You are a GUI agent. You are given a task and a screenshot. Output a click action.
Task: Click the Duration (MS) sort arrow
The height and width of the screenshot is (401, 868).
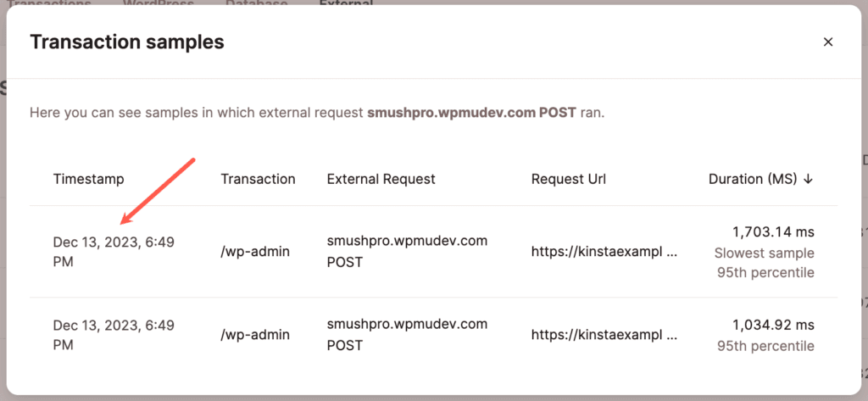(808, 179)
